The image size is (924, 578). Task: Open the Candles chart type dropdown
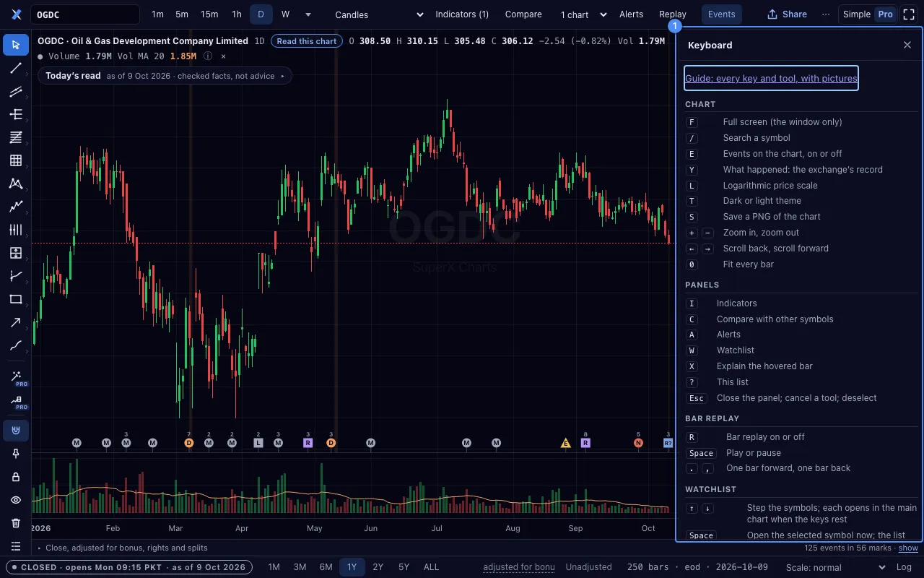[x=379, y=14]
